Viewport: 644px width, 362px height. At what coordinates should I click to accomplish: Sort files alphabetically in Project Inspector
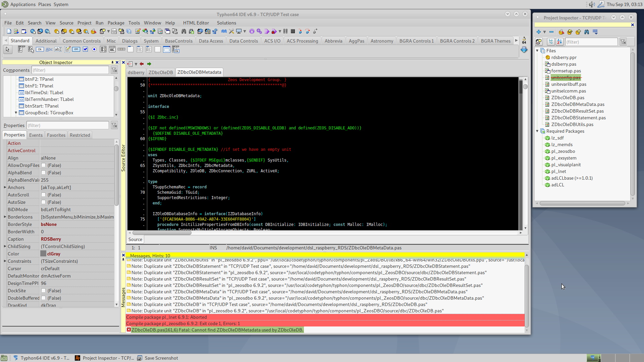coord(559,42)
